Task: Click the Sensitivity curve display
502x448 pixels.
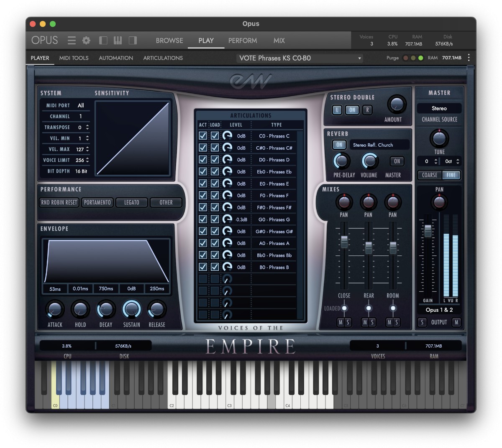Action: click(133, 138)
